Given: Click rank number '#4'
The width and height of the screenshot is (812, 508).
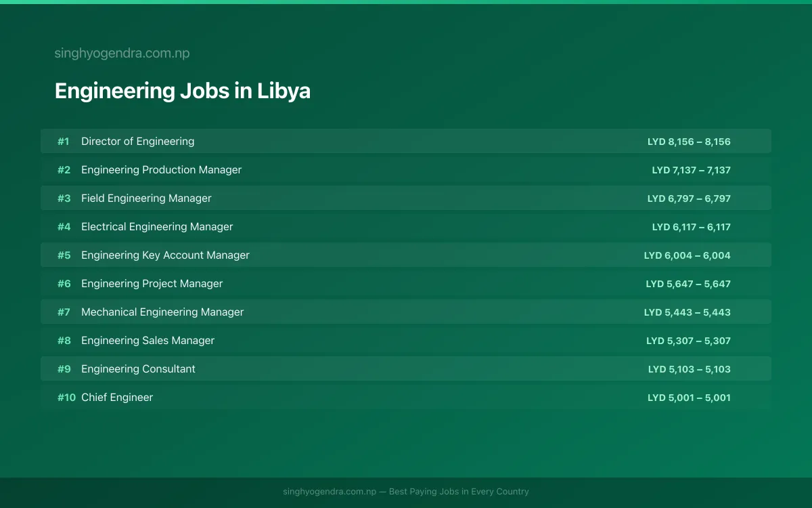Looking at the screenshot, I should (64, 227).
